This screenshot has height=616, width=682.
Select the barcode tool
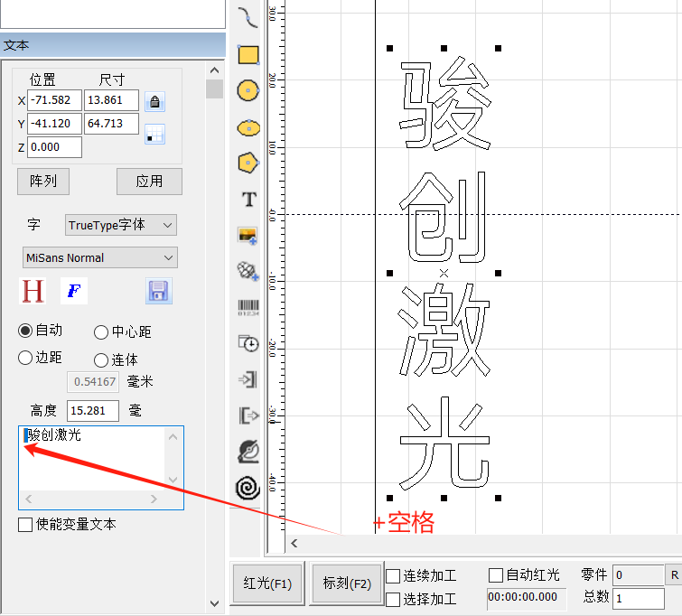[248, 308]
